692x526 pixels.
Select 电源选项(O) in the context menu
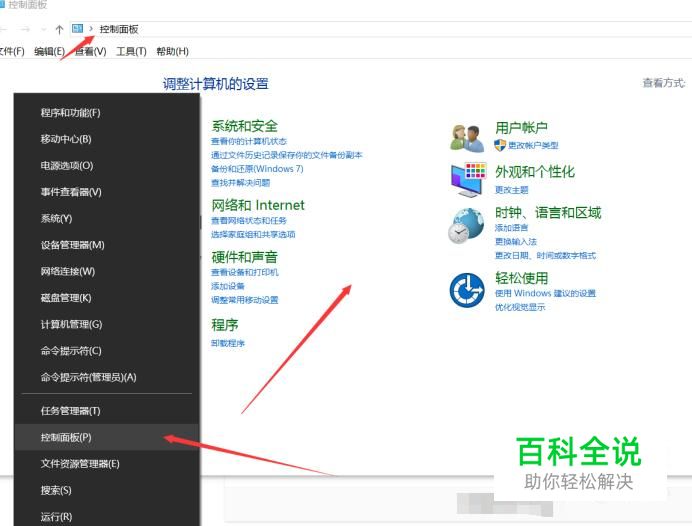[x=107, y=166]
